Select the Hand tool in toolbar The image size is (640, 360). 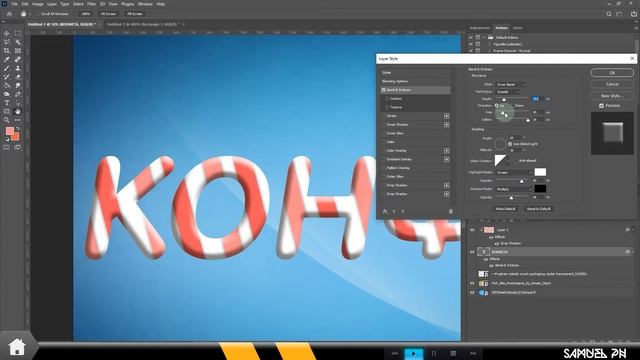(x=18, y=111)
